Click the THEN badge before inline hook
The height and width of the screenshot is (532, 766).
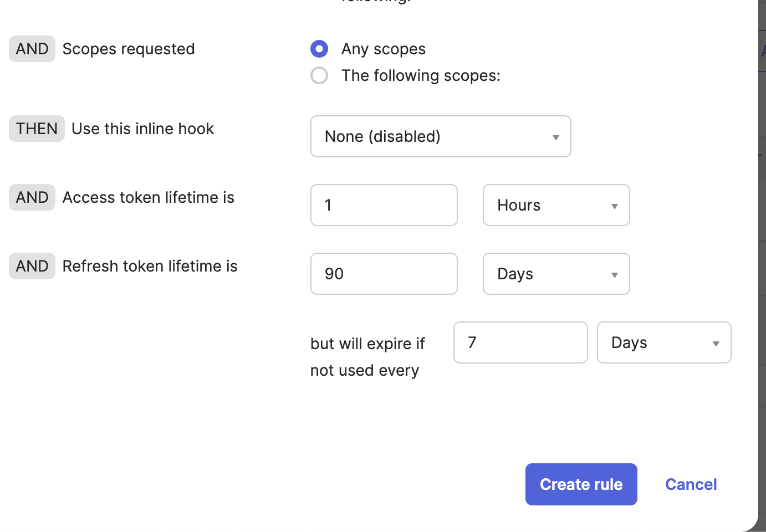click(x=36, y=129)
